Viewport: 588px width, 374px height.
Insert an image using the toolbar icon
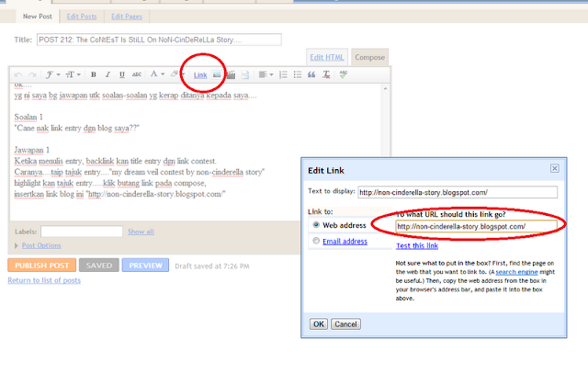point(217,74)
